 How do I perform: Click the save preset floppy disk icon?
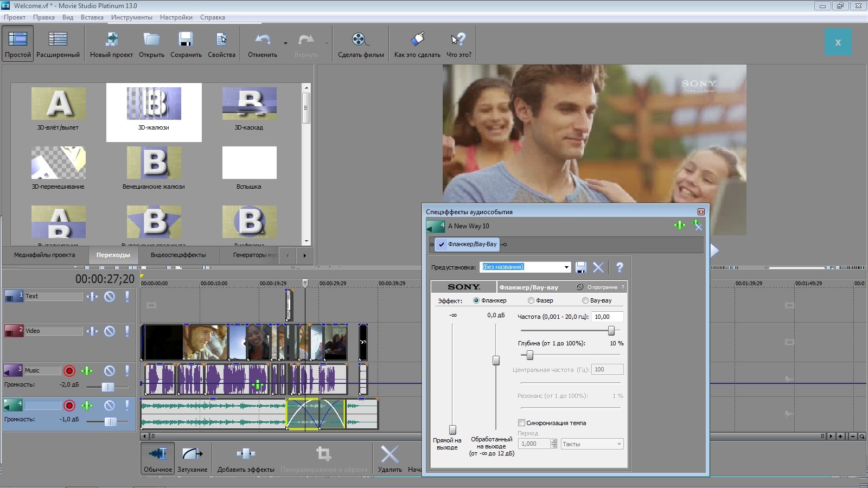click(x=581, y=267)
